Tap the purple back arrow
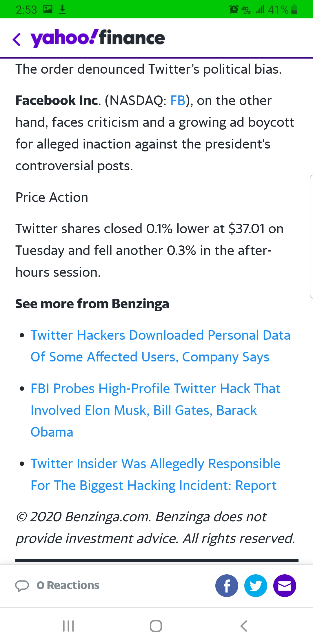The image size is (313, 644). pos(17,39)
